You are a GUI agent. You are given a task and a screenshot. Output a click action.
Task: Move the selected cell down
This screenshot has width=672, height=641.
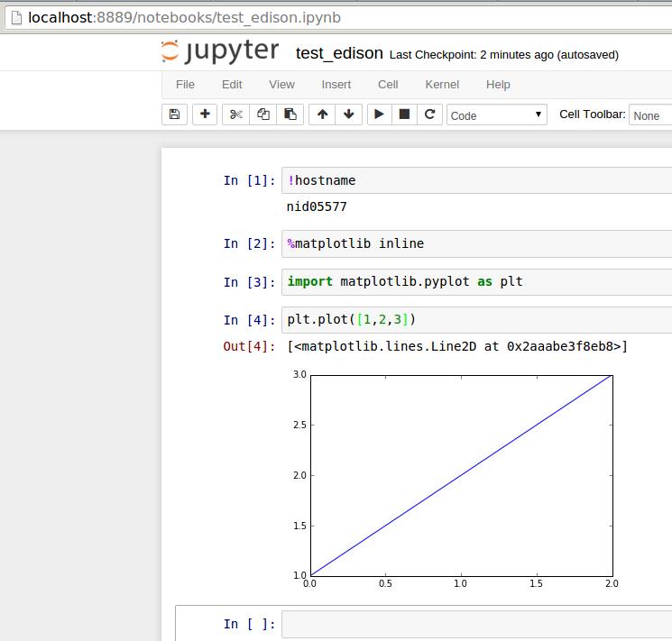pyautogui.click(x=348, y=114)
